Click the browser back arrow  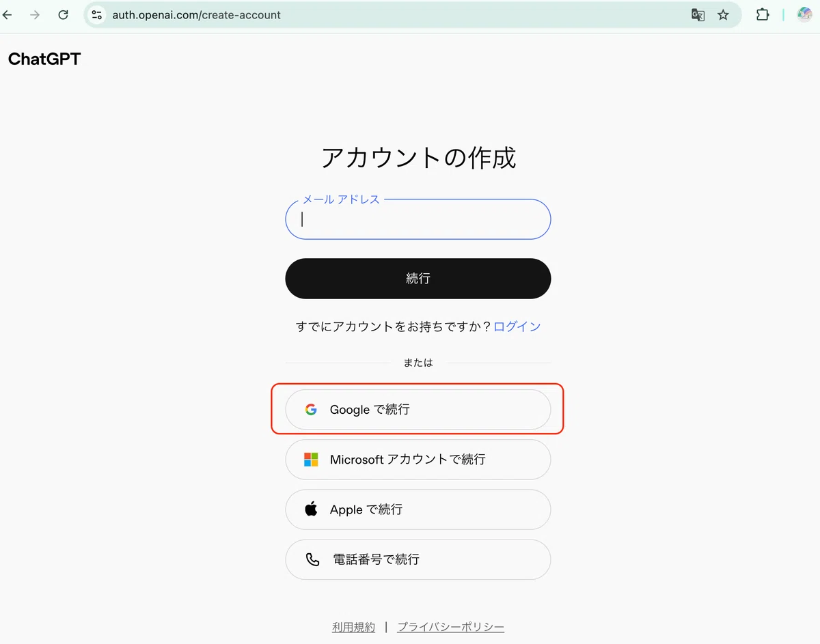[x=7, y=14]
